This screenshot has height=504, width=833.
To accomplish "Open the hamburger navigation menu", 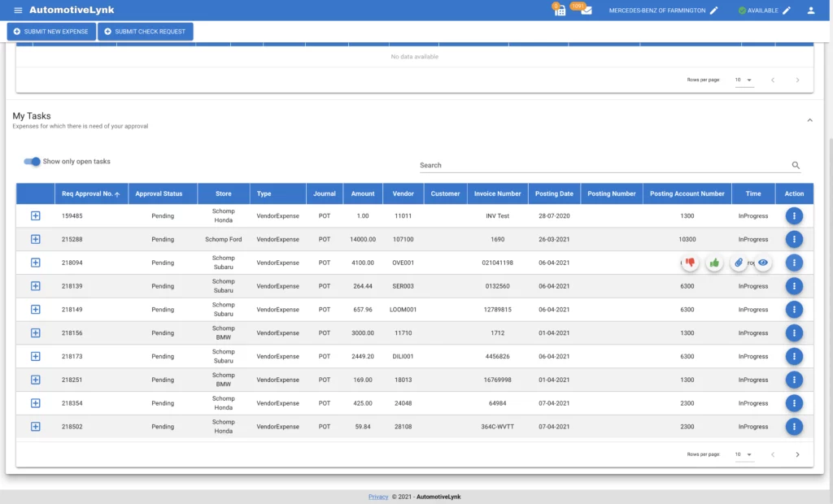I will coord(18,10).
